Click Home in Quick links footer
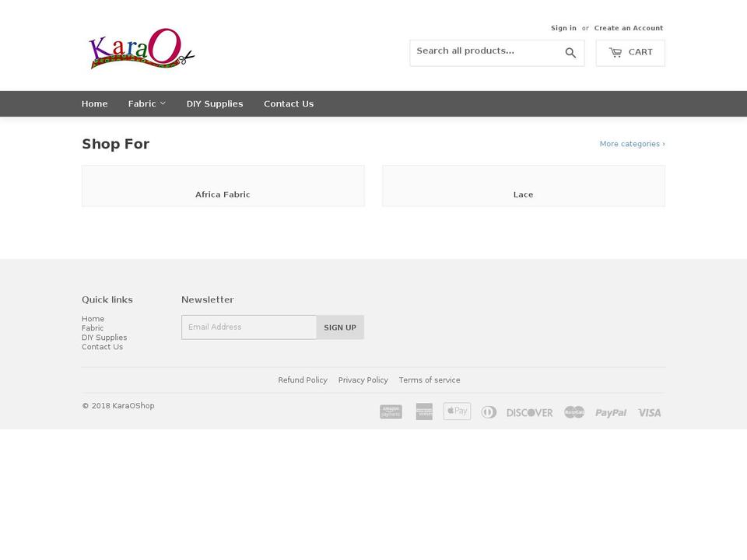The height and width of the screenshot is (560, 747). (93, 319)
